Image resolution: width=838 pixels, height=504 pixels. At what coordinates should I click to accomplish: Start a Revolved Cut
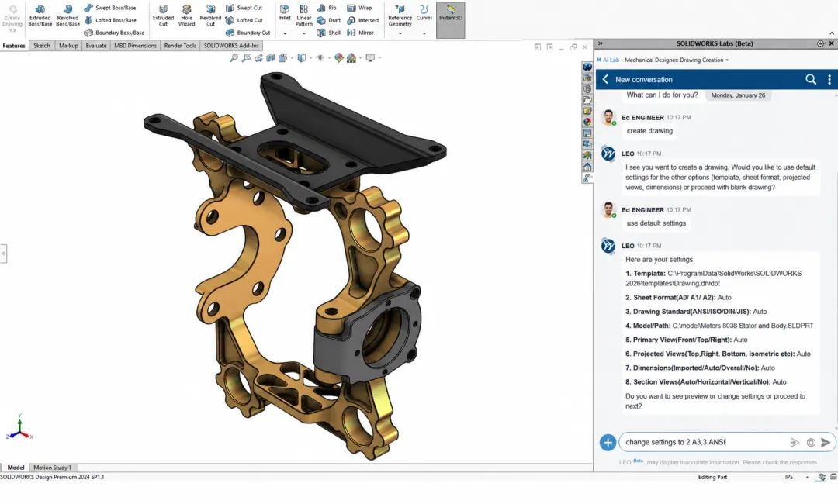pos(210,16)
